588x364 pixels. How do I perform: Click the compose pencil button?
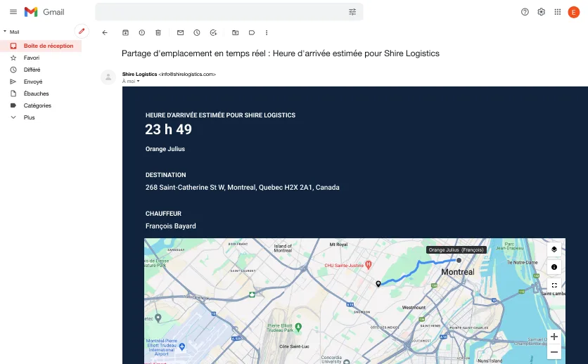82,32
